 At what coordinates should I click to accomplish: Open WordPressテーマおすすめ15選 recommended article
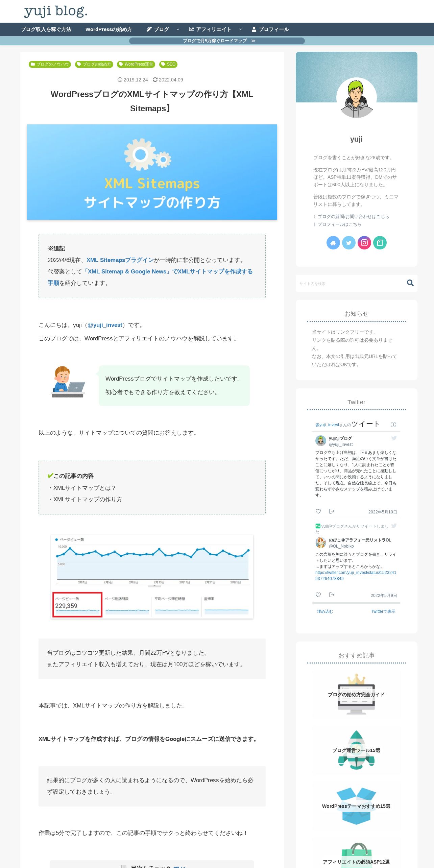pos(356,806)
